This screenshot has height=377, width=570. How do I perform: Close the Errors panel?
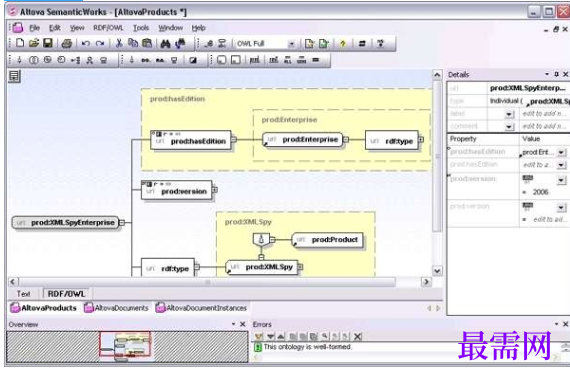coord(565,324)
